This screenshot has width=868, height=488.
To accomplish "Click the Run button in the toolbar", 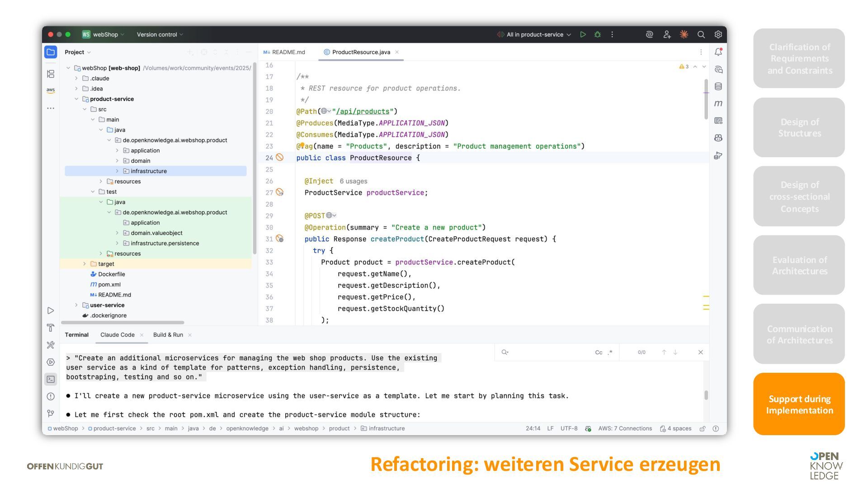I will pos(583,34).
